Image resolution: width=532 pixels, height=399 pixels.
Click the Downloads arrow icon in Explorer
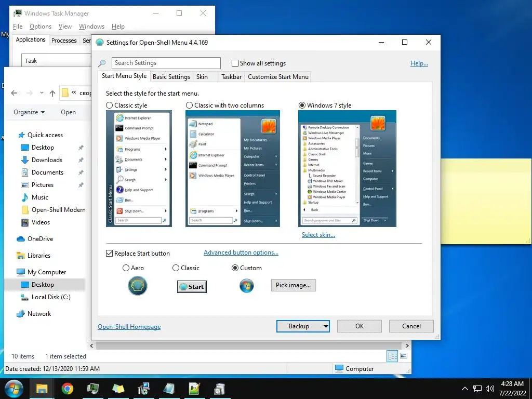coord(25,160)
